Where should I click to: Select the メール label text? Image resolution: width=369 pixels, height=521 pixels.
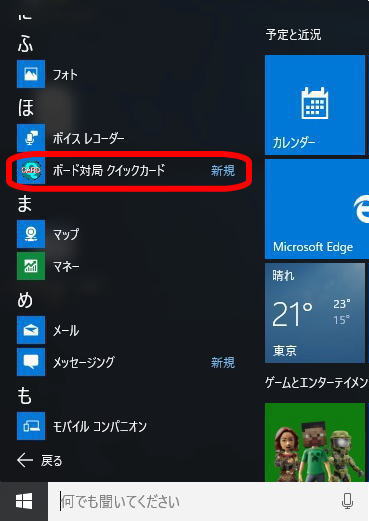(x=66, y=330)
